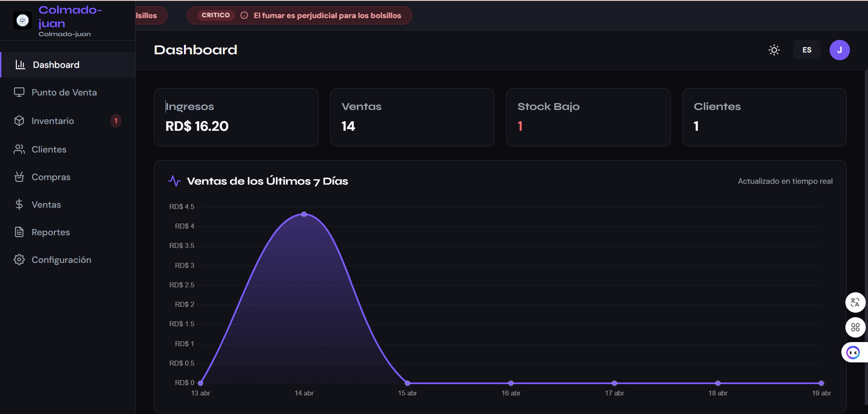Viewport: 868px width, 414px height.
Task: Select the Punto de Venta monitor icon
Action: pyautogui.click(x=19, y=92)
